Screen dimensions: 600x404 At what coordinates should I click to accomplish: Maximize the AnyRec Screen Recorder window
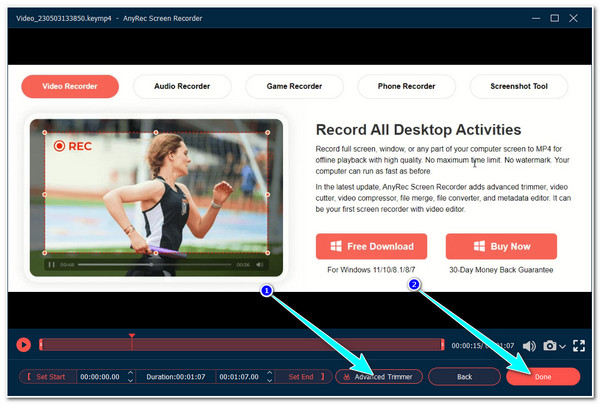pos(554,18)
